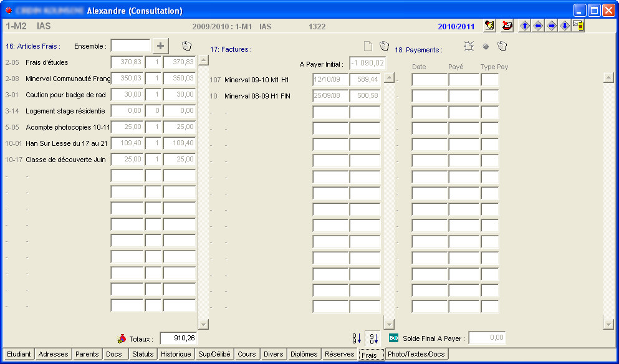
Task: Click the new document icon in Factures header
Action: tap(368, 46)
